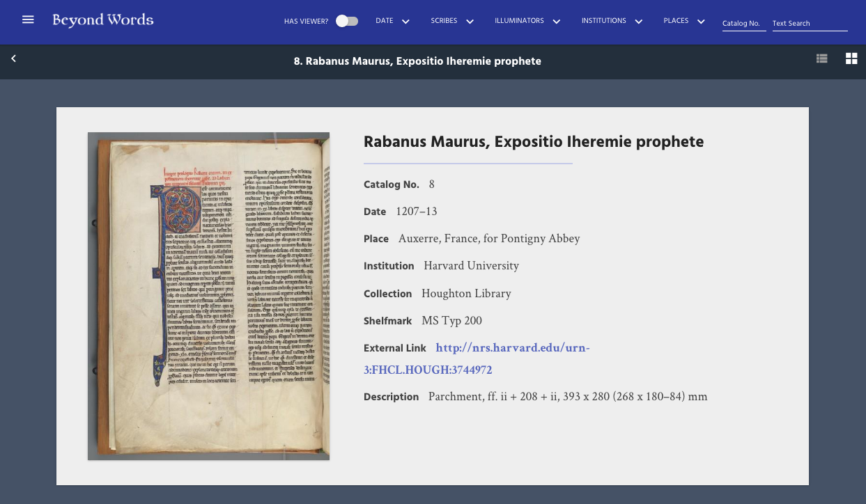Open the hamburger navigation menu

point(28,19)
